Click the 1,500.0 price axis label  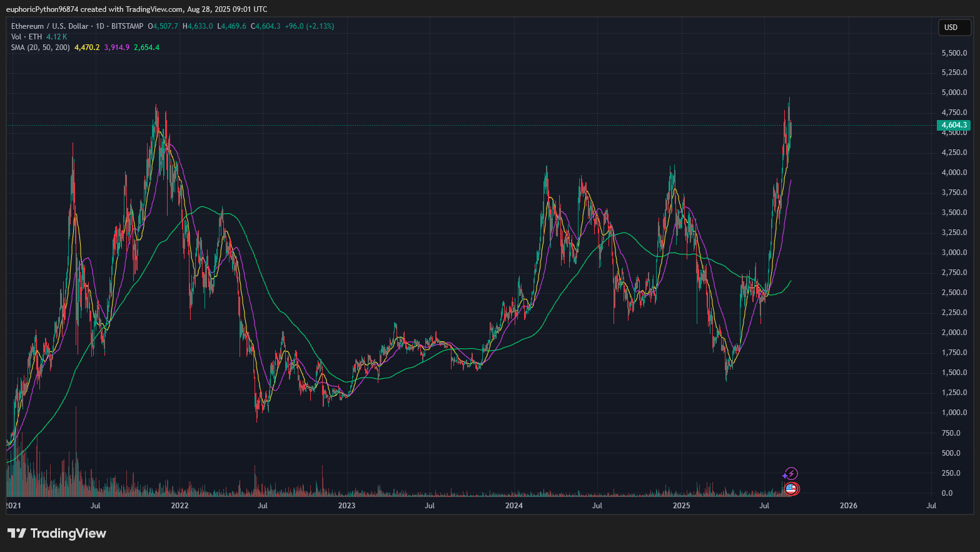[954, 373]
